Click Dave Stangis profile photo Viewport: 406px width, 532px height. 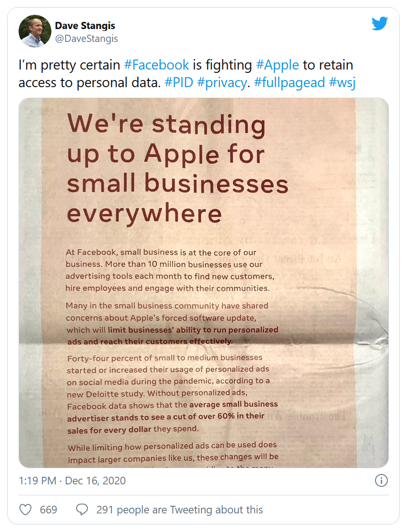point(35,31)
